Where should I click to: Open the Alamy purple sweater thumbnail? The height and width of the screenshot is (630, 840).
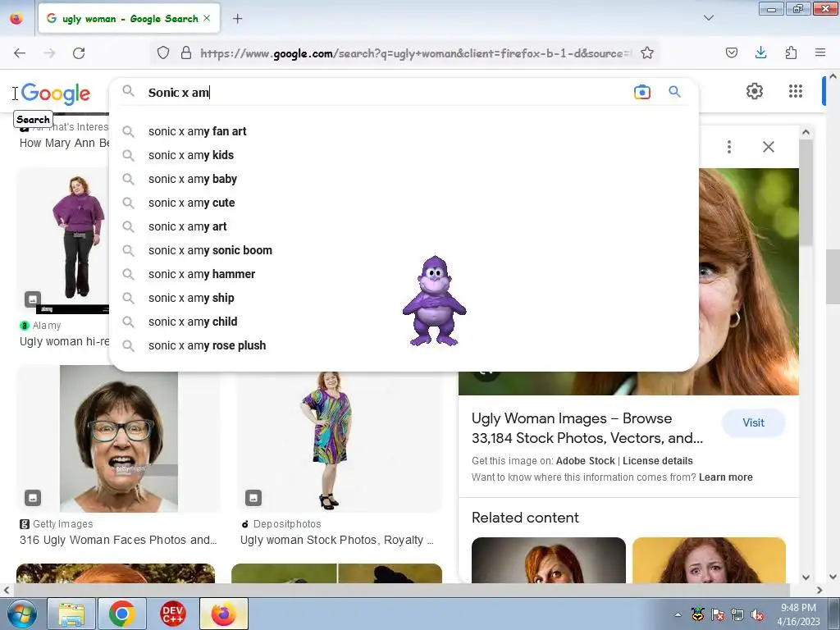63,241
